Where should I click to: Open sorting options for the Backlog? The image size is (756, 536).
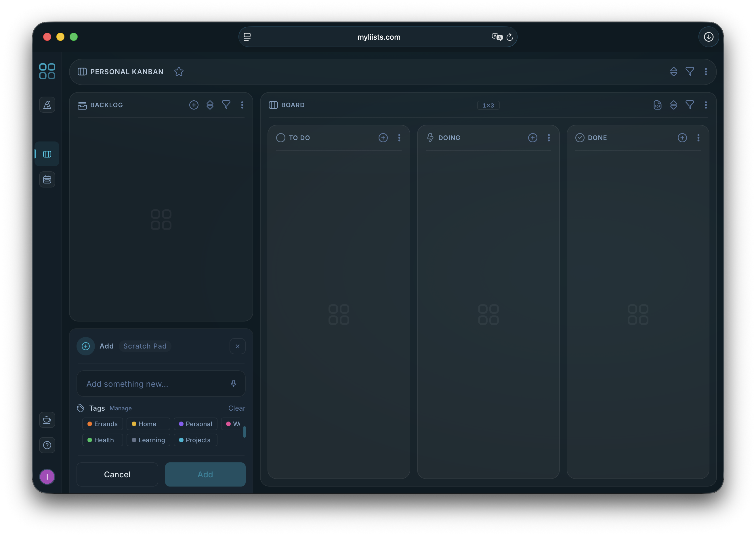click(x=210, y=105)
